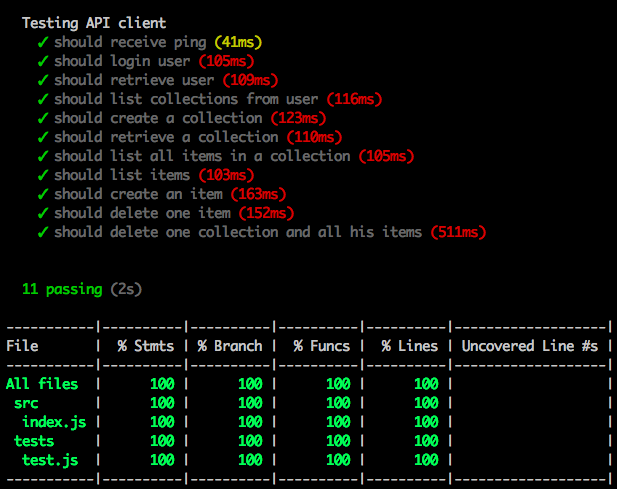Viewport: 617px width, 489px height.
Task: Click the "src" row label
Action: pyautogui.click(x=26, y=403)
